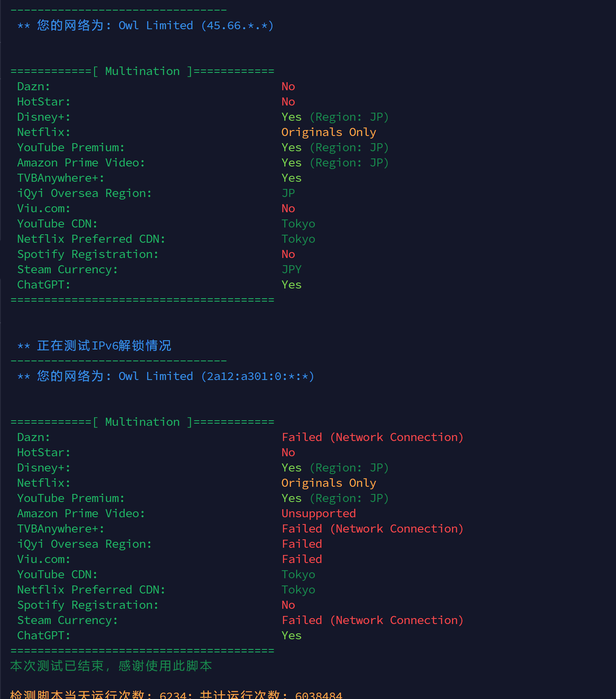Click the IPv6 Amazon Prime 'Unsupported' result

pos(319,513)
